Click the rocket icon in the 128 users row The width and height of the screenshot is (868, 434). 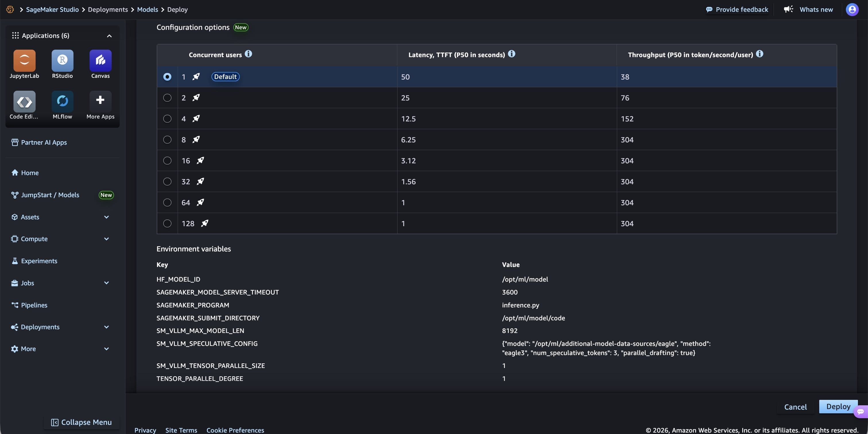[x=205, y=223]
